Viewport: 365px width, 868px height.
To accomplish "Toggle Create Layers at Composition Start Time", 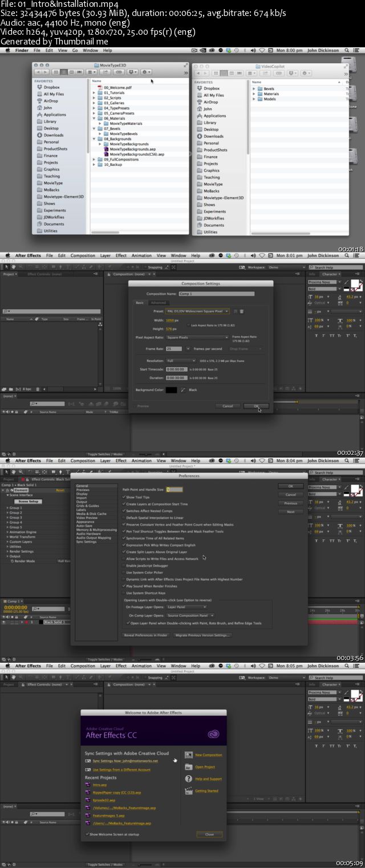I will (x=124, y=504).
